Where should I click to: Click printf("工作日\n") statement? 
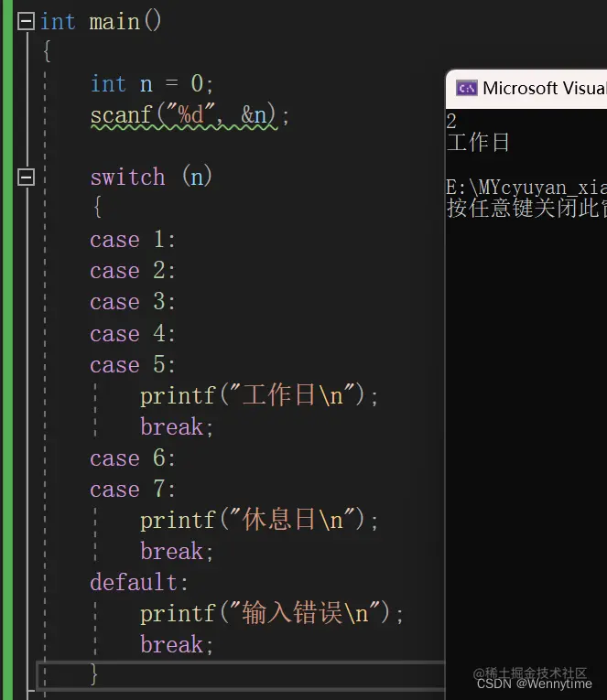tap(259, 395)
